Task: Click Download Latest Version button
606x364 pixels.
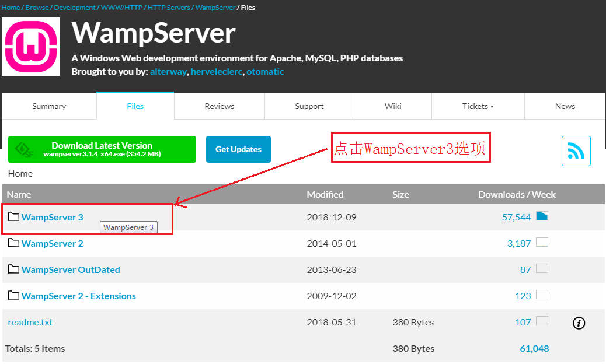Action: point(102,149)
